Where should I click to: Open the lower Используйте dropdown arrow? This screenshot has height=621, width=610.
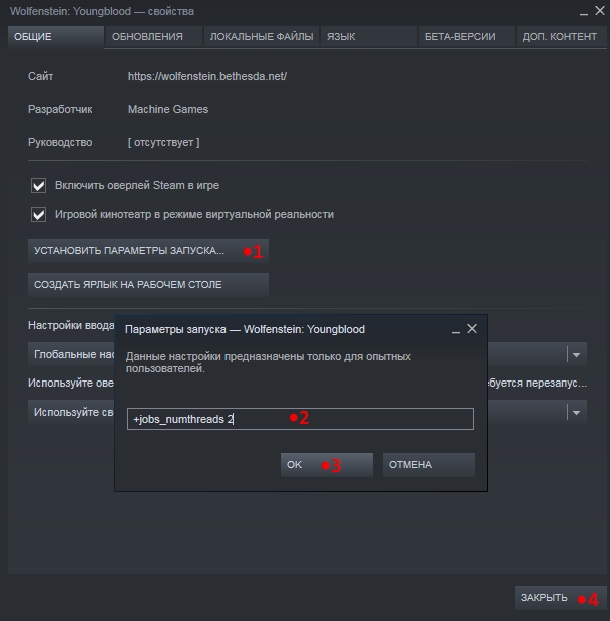(x=576, y=412)
